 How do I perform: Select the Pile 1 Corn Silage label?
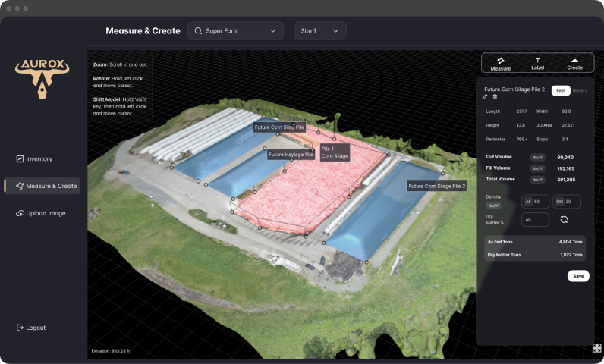pyautogui.click(x=335, y=152)
